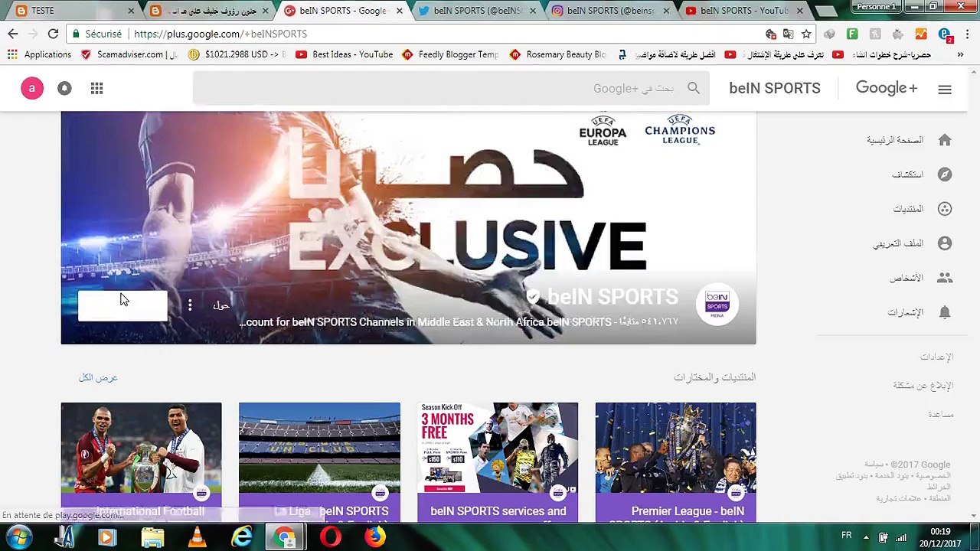Open the Personne 1 profile button
The width and height of the screenshot is (980, 551).
877,7
